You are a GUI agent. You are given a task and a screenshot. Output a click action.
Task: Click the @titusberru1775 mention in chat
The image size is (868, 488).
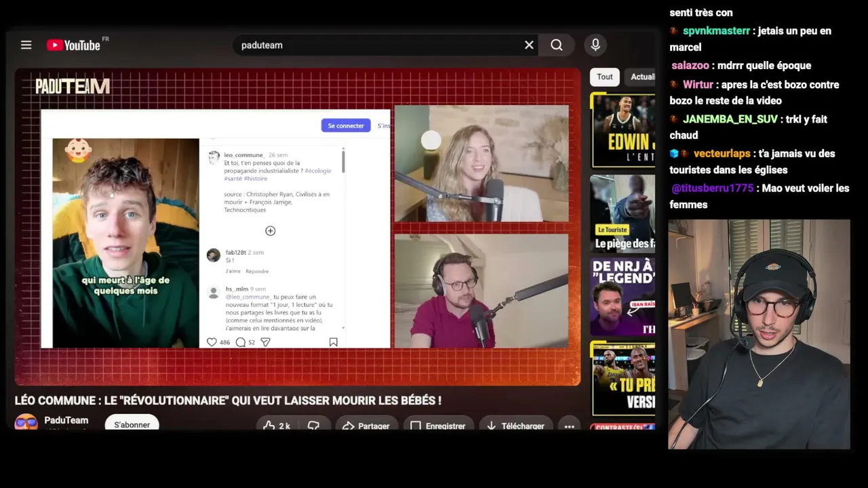pos(712,188)
